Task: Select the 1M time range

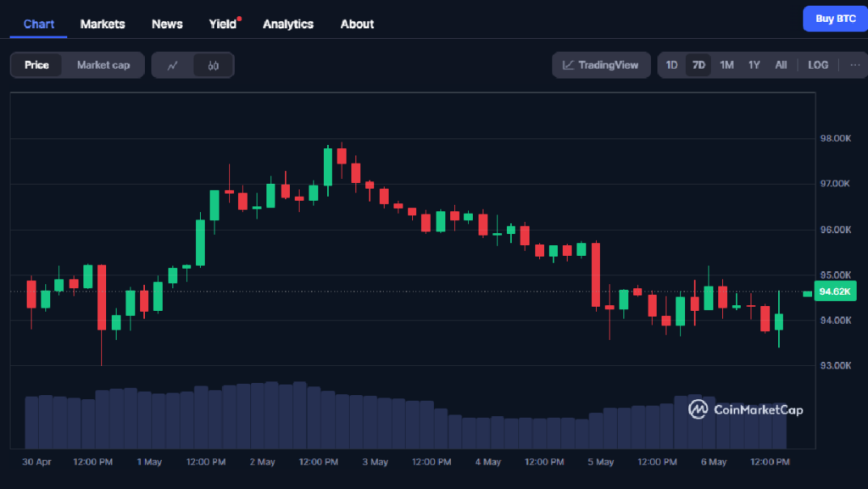Action: (726, 65)
